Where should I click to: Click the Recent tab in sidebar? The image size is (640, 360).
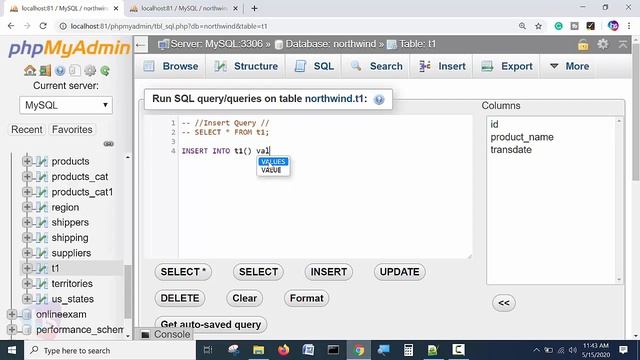[x=27, y=129]
